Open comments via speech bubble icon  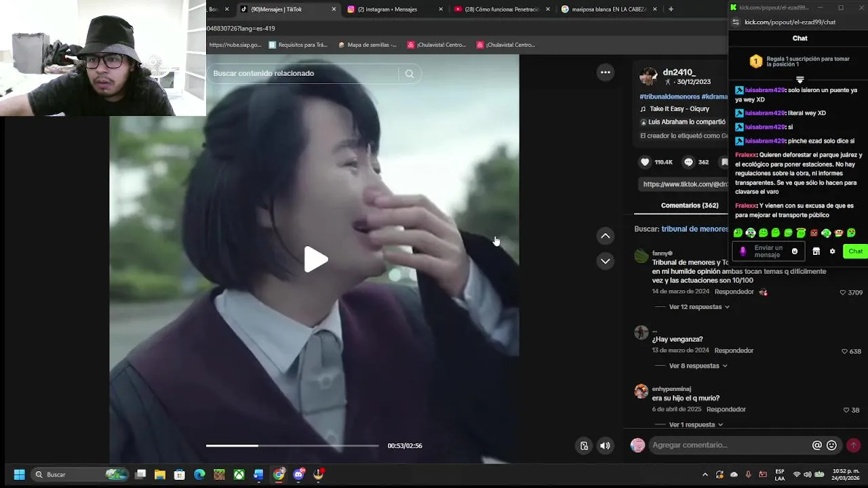688,162
